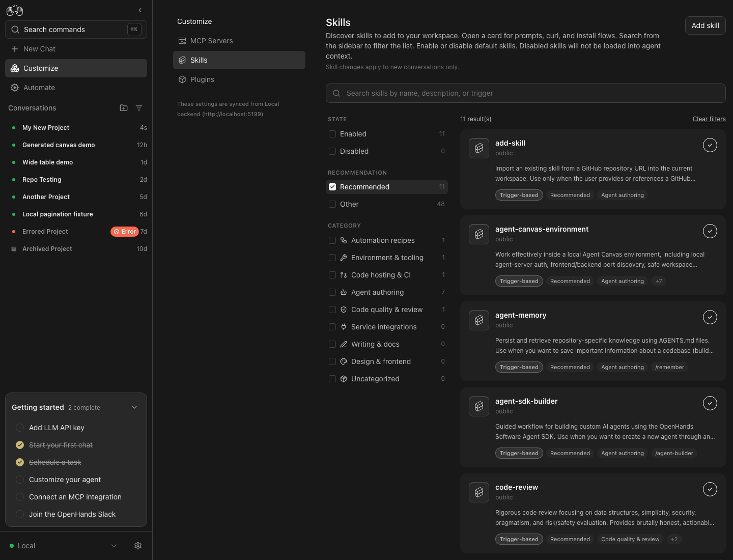Collapse the Getting started panel
The height and width of the screenshot is (560, 733).
[x=134, y=407]
